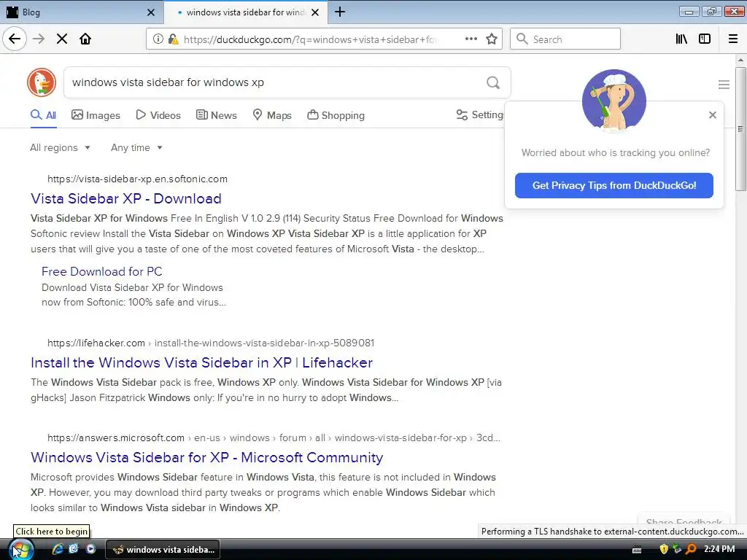Stop loading the page
The image size is (747, 560).
(62, 39)
